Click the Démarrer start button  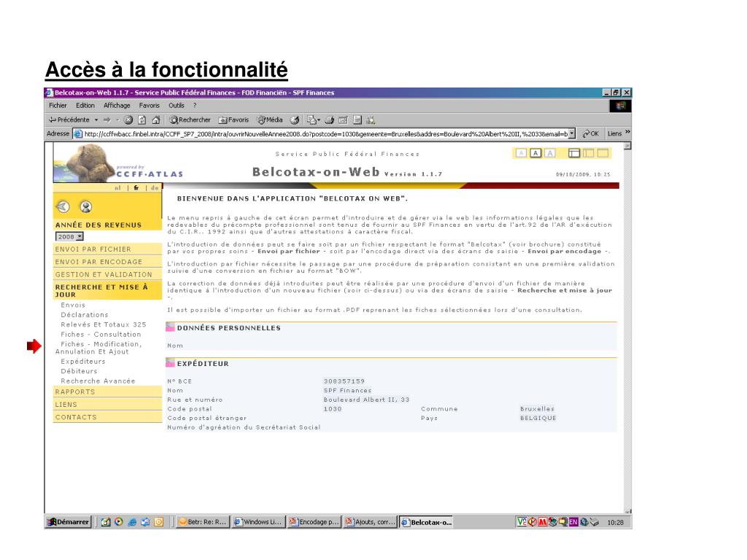[68, 522]
